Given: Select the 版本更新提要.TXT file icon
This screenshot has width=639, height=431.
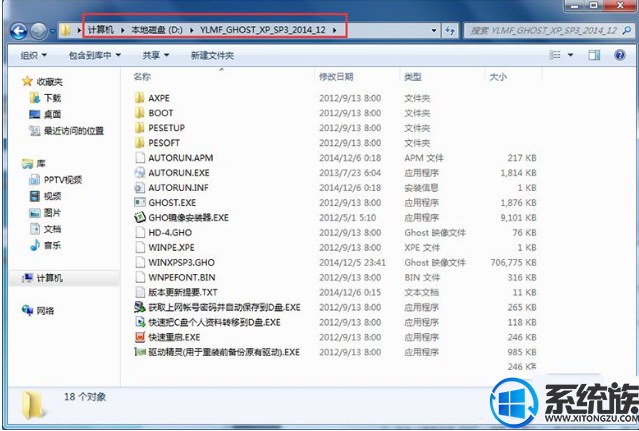Looking at the screenshot, I should 140,292.
